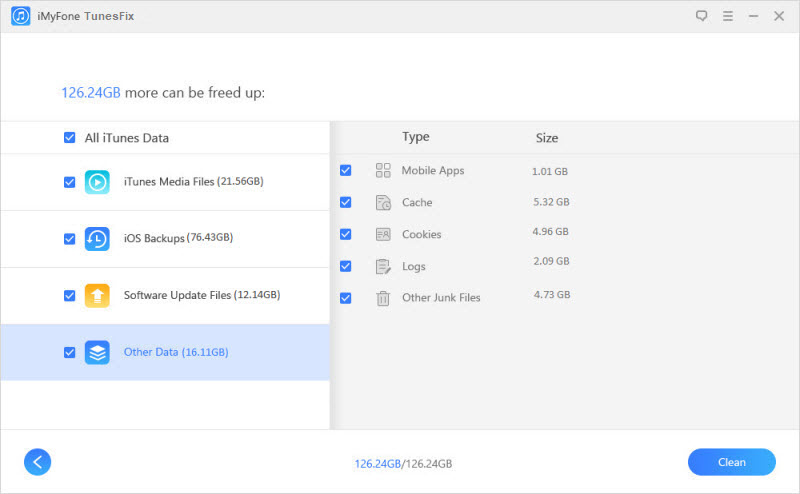Click the 2.09 GB size value

(551, 261)
